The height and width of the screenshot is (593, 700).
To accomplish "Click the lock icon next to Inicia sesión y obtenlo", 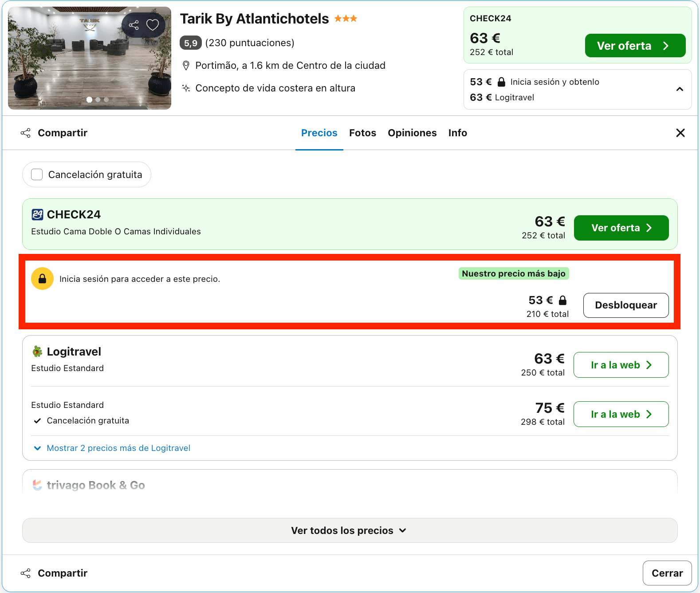I will coord(501,82).
